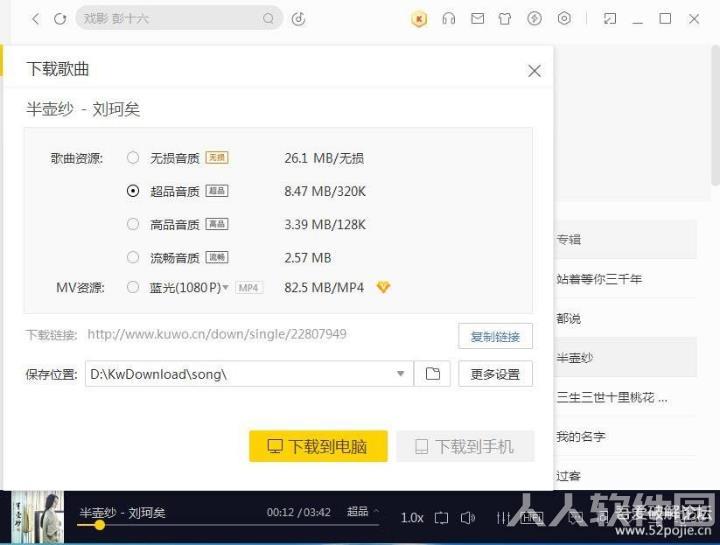Screen dimensions: 720x545
Task: Expand the save location dropdown arrow
Action: point(400,374)
